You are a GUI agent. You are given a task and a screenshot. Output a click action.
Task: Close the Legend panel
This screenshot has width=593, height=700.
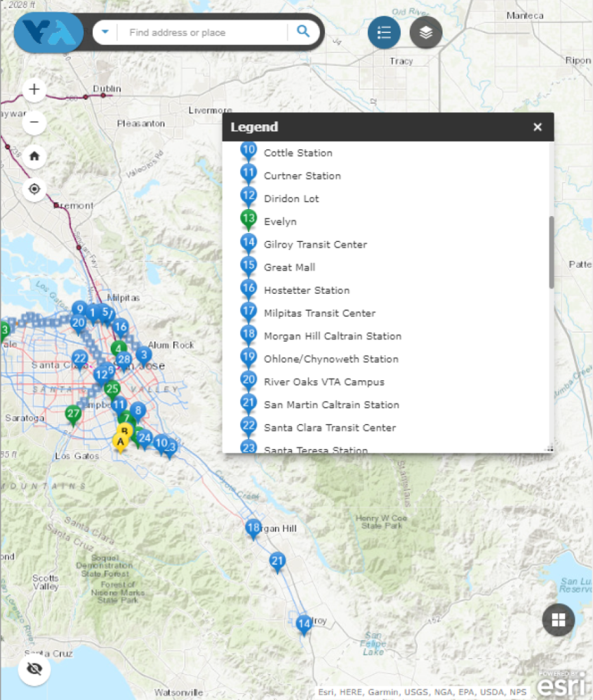pos(538,127)
